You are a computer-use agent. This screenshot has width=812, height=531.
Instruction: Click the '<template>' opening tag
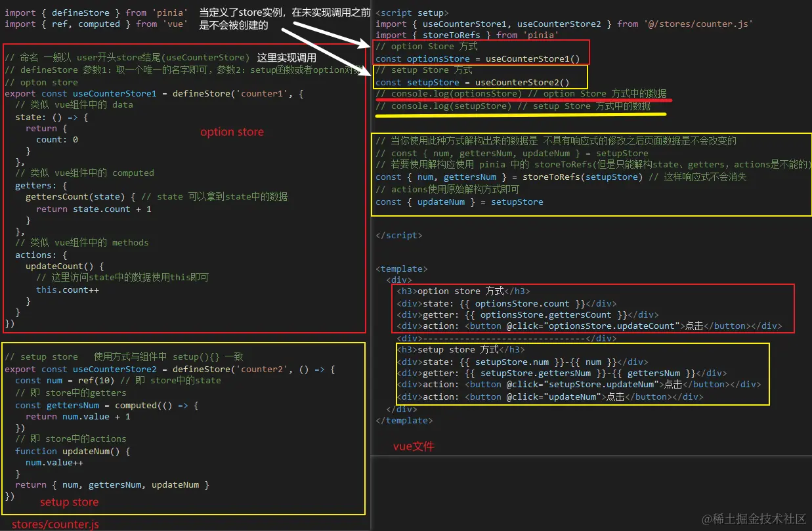click(402, 269)
